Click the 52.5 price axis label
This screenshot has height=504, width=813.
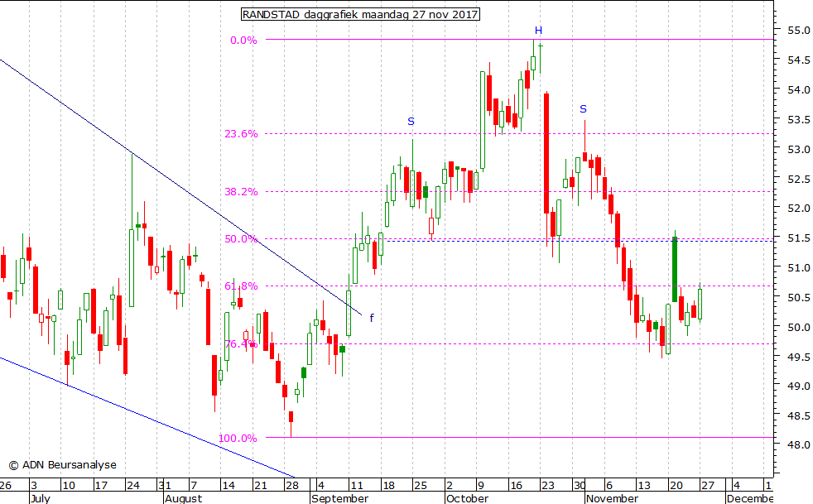click(798, 179)
